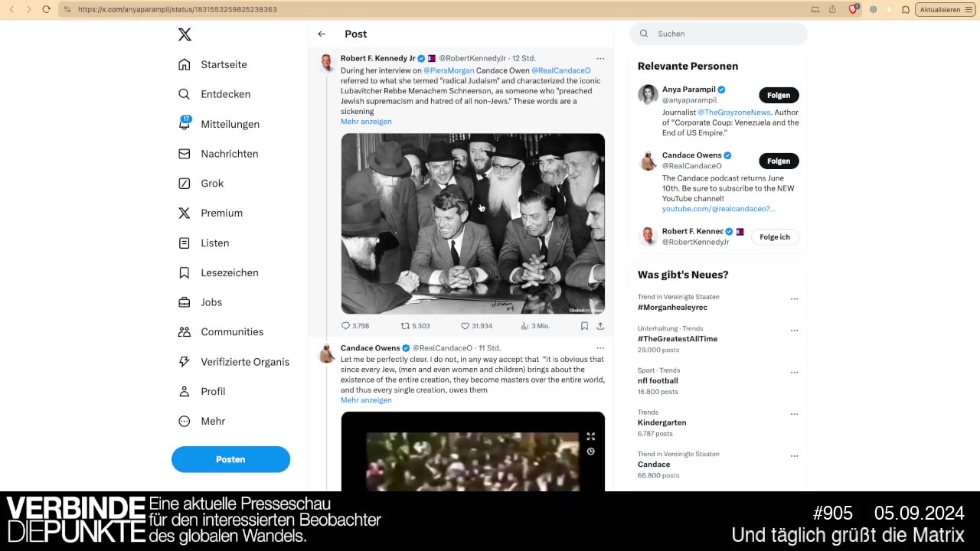Open Nachrichten messages
Screen dimensions: 980x551
[x=229, y=154]
